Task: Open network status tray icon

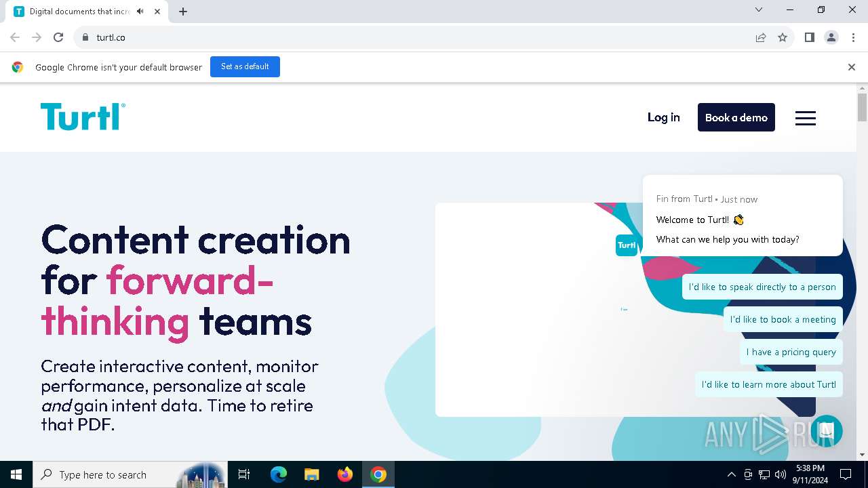Action: (764, 474)
